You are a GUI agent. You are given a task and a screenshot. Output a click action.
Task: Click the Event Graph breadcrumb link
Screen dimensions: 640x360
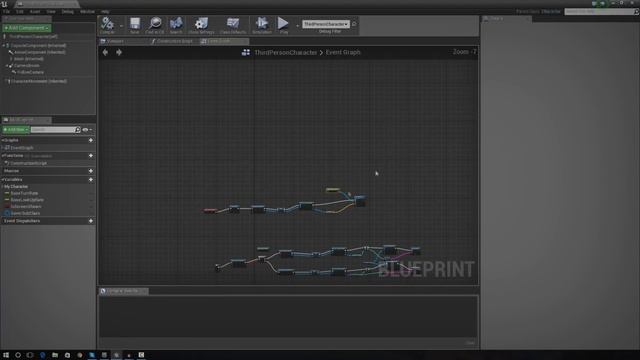pos(343,52)
